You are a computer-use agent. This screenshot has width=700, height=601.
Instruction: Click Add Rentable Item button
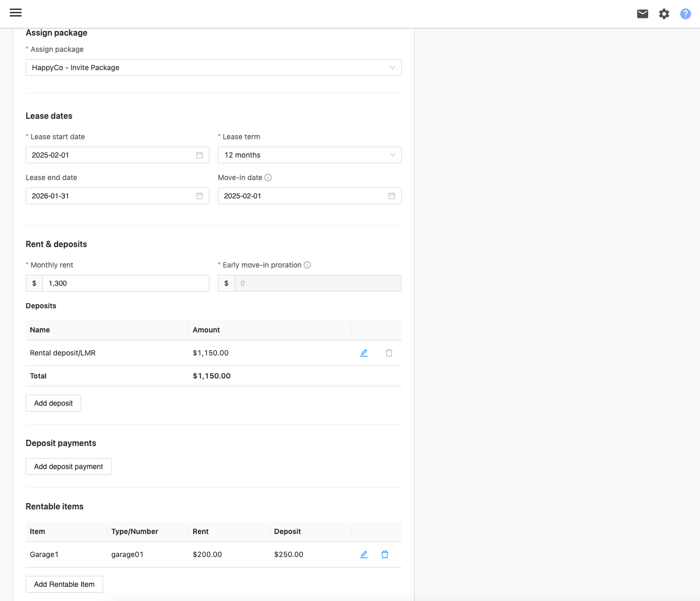pyautogui.click(x=64, y=584)
